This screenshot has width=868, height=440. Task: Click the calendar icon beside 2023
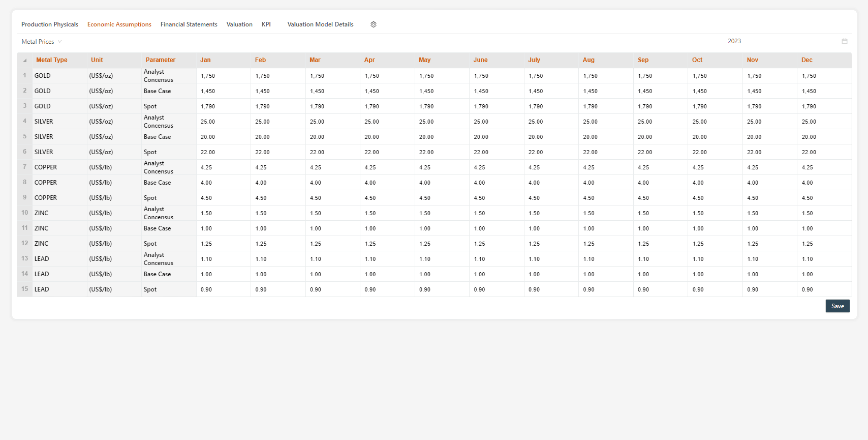point(845,41)
